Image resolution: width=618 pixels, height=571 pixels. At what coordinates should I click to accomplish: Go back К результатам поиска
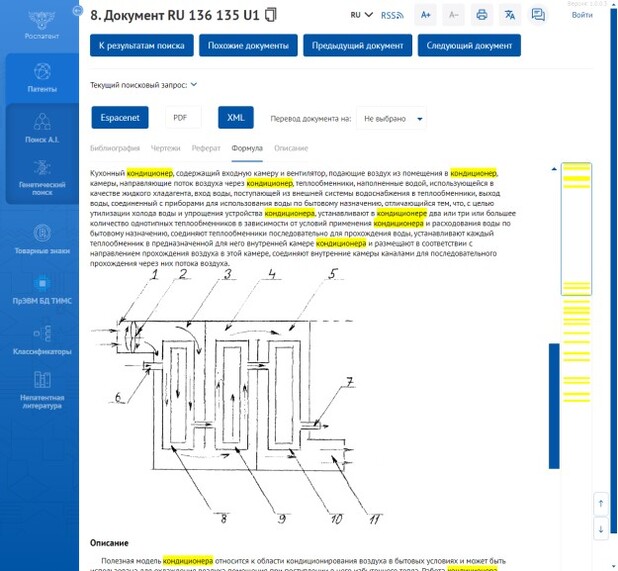(x=141, y=45)
